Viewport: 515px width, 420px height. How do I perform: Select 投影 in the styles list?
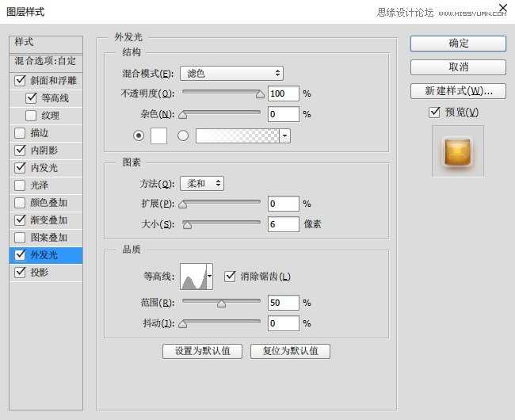[40, 273]
